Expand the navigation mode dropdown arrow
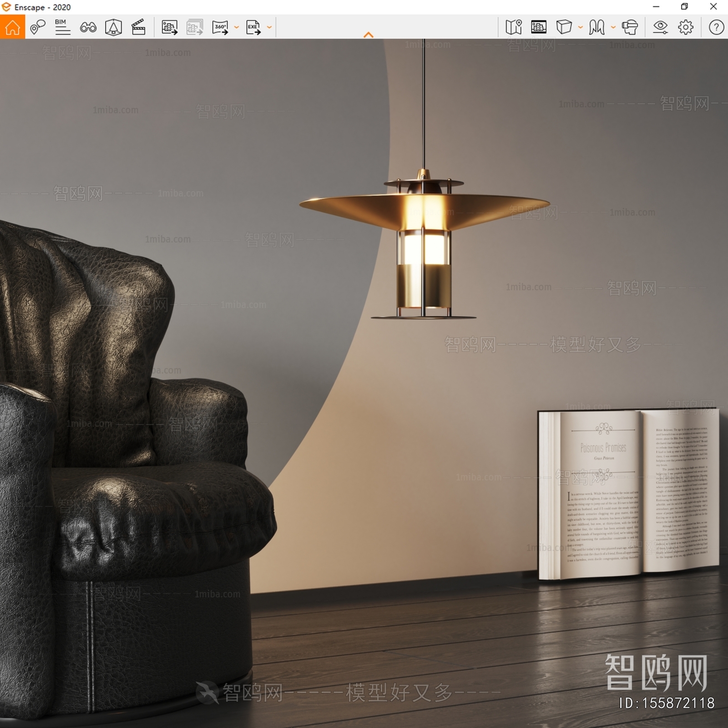The width and height of the screenshot is (728, 728). click(x=613, y=27)
